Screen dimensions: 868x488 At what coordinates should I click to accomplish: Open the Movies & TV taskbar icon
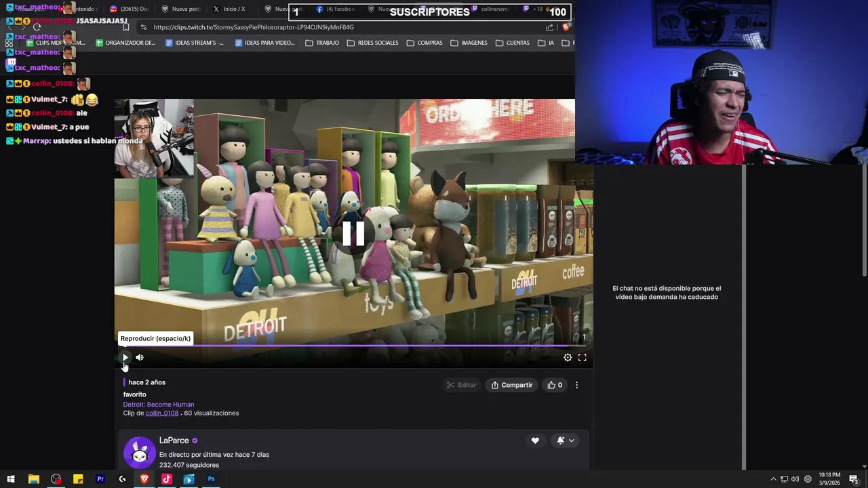(x=189, y=479)
